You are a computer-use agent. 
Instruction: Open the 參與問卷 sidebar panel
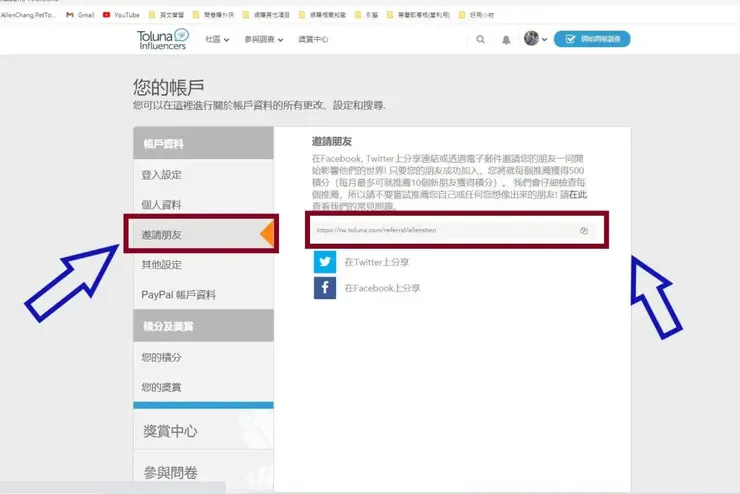(x=203, y=471)
